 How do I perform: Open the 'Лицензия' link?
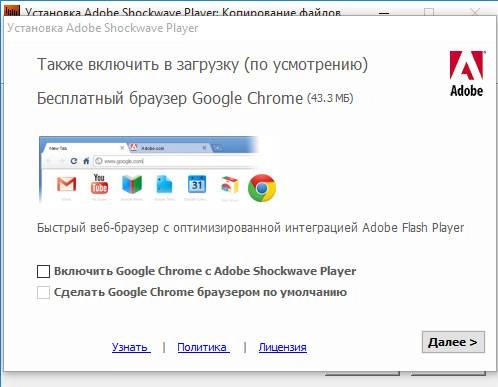[283, 347]
